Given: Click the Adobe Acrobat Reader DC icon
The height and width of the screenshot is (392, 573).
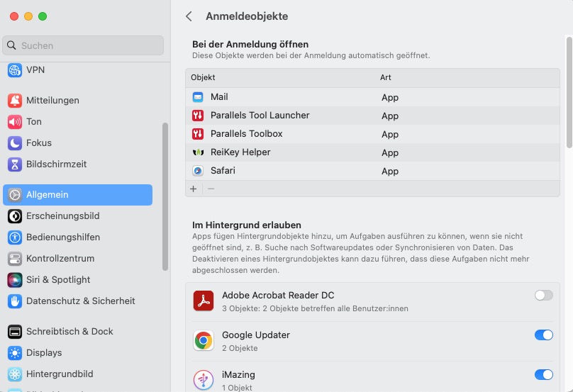Looking at the screenshot, I should pyautogui.click(x=204, y=301).
